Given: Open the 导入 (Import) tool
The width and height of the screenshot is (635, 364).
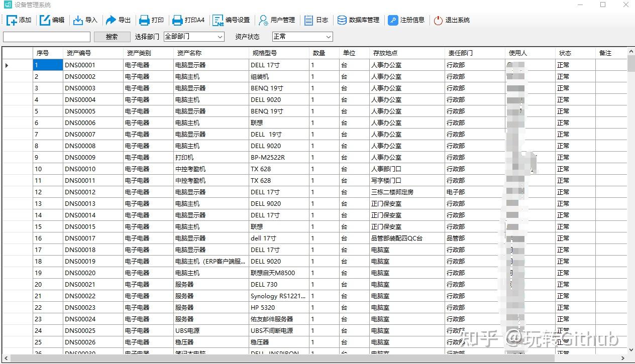Looking at the screenshot, I should tap(85, 20).
